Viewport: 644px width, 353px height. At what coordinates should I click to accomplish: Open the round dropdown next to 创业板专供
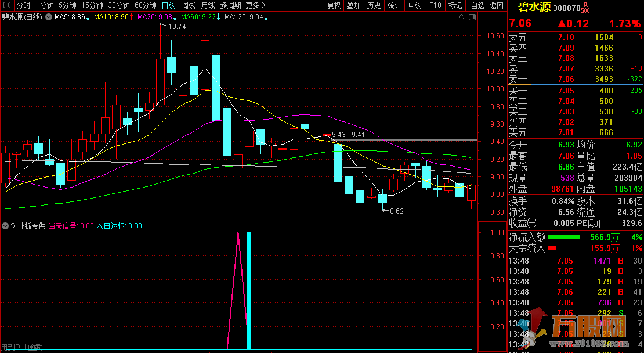(5, 226)
